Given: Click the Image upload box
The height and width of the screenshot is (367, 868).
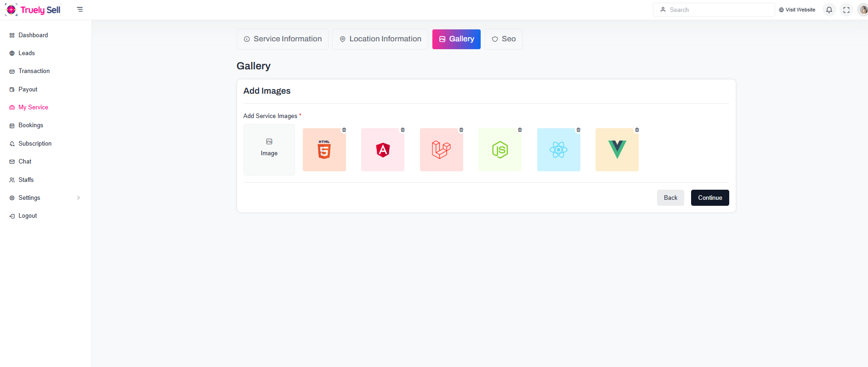Looking at the screenshot, I should 269,149.
